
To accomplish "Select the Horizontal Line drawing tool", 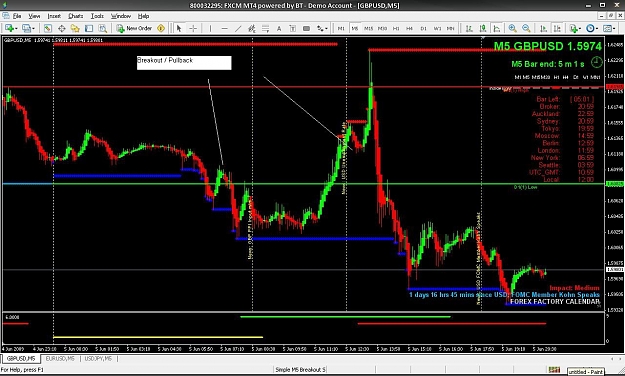I will (224, 28).
